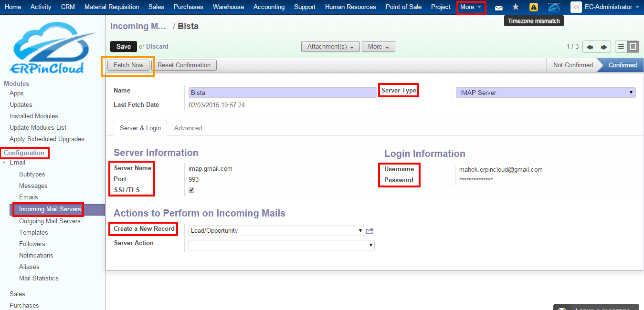This screenshot has width=644, height=310.
Task: Open the Server Action dropdown
Action: [282, 245]
